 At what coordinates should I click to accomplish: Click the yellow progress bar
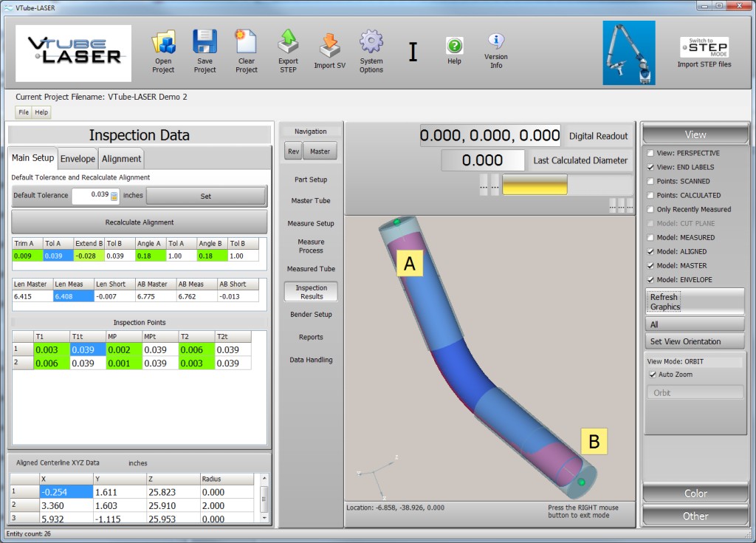point(535,185)
